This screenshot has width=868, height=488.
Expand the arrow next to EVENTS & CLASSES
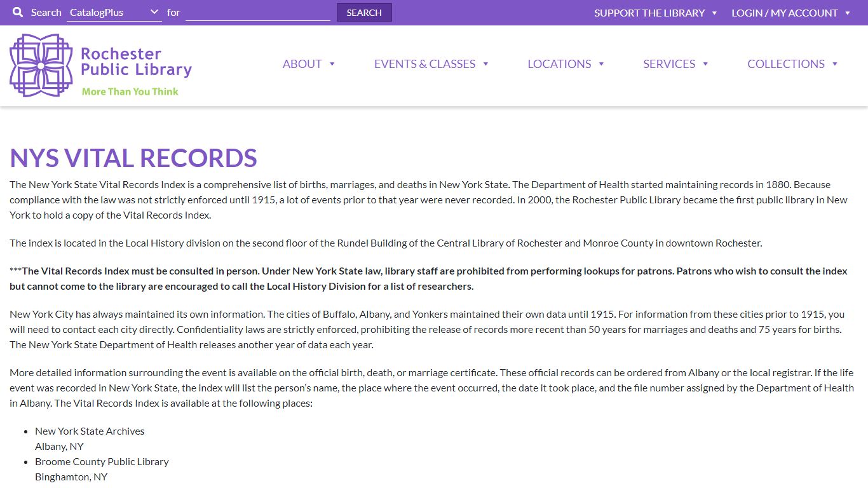[x=485, y=64]
